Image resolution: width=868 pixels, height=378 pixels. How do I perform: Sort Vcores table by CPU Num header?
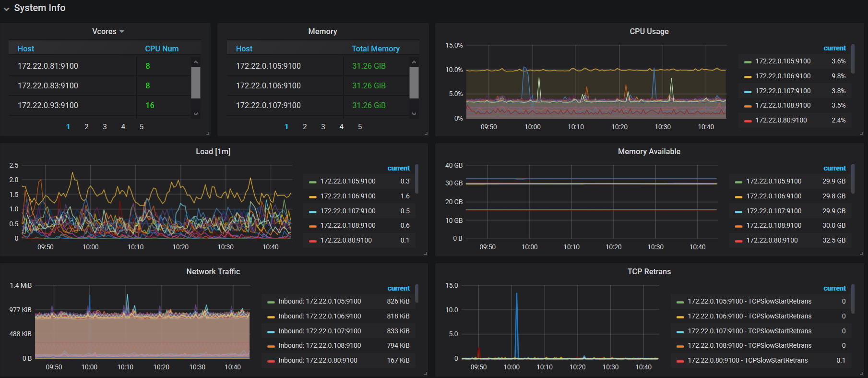pos(162,49)
